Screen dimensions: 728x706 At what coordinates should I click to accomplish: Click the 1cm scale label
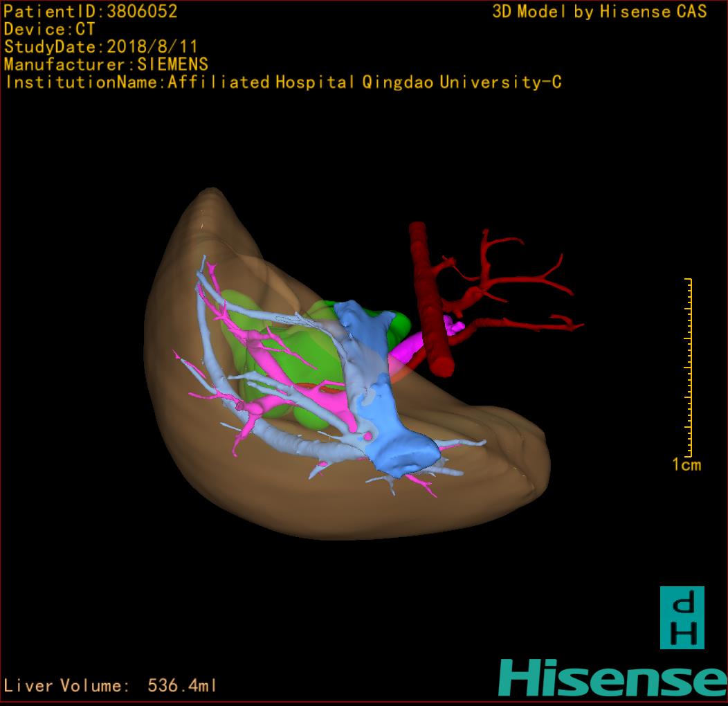click(x=686, y=464)
